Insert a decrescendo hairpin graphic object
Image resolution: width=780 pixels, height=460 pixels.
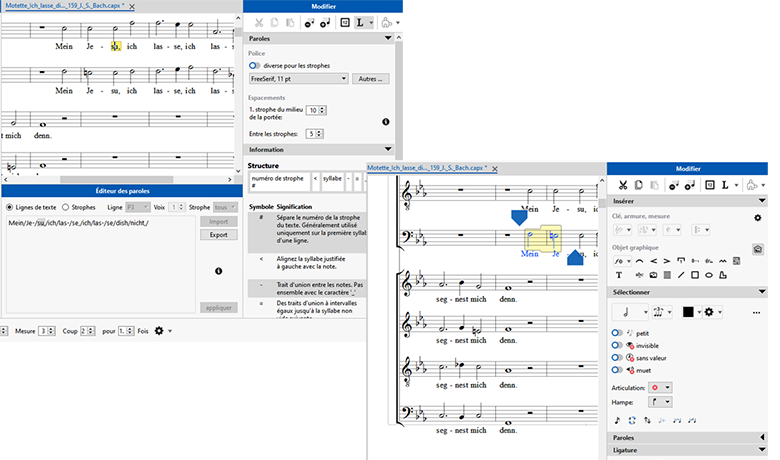[x=667, y=261]
